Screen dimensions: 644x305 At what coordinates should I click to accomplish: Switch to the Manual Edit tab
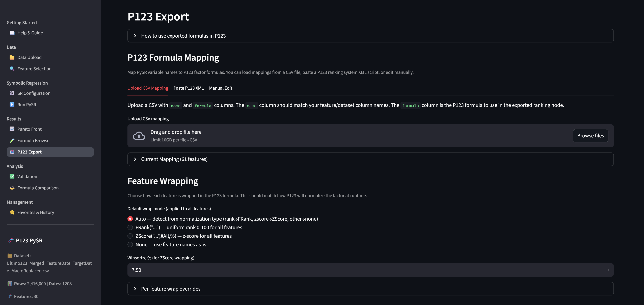[x=221, y=88]
